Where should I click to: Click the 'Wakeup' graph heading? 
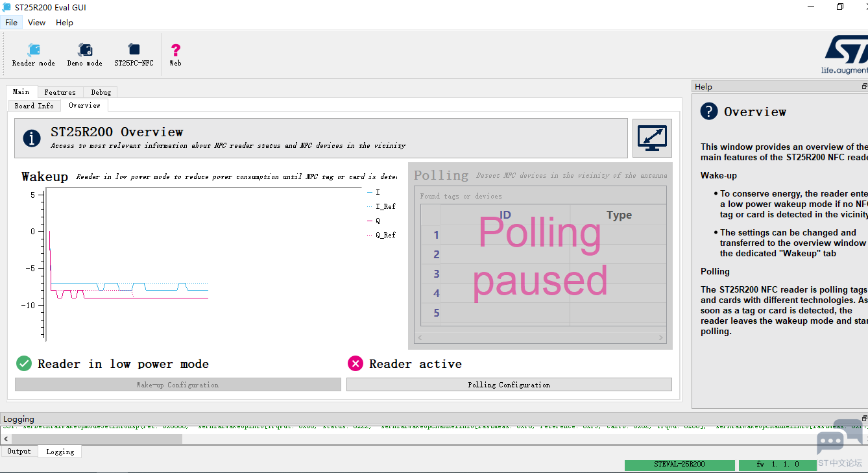click(45, 176)
